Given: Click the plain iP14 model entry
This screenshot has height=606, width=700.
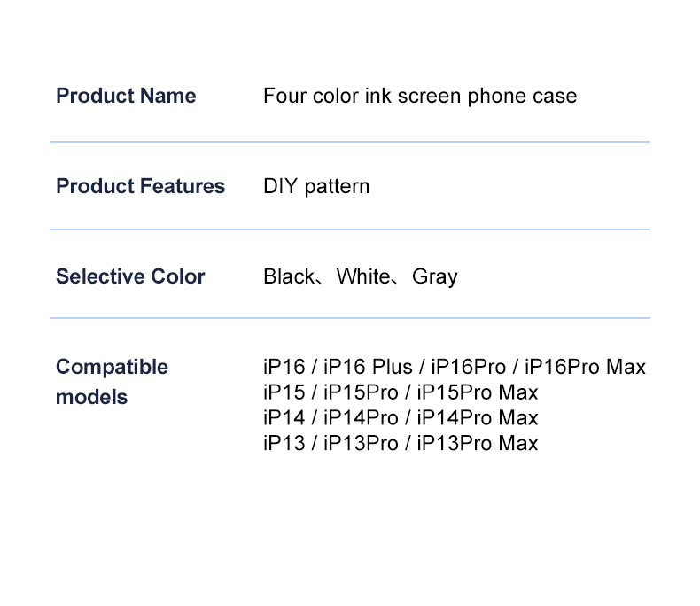Looking at the screenshot, I should click(x=284, y=417).
